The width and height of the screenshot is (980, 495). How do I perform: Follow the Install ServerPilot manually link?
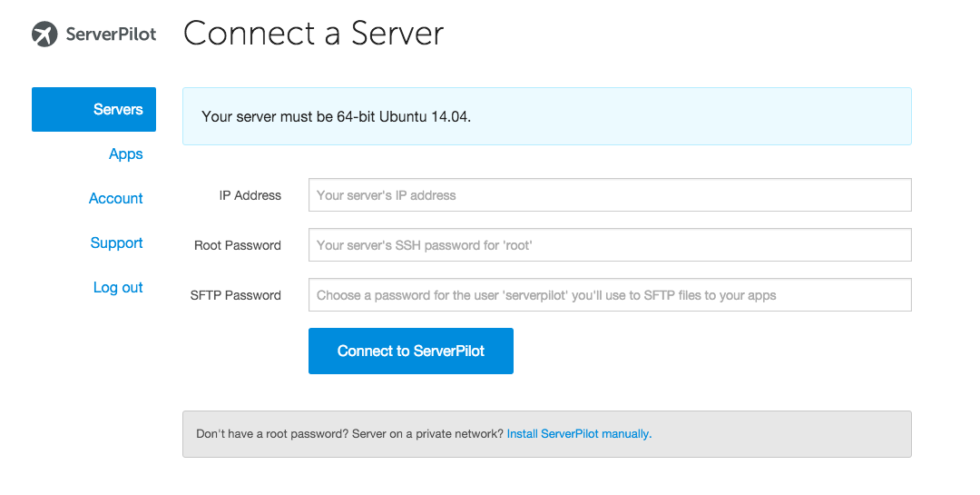[x=579, y=433]
